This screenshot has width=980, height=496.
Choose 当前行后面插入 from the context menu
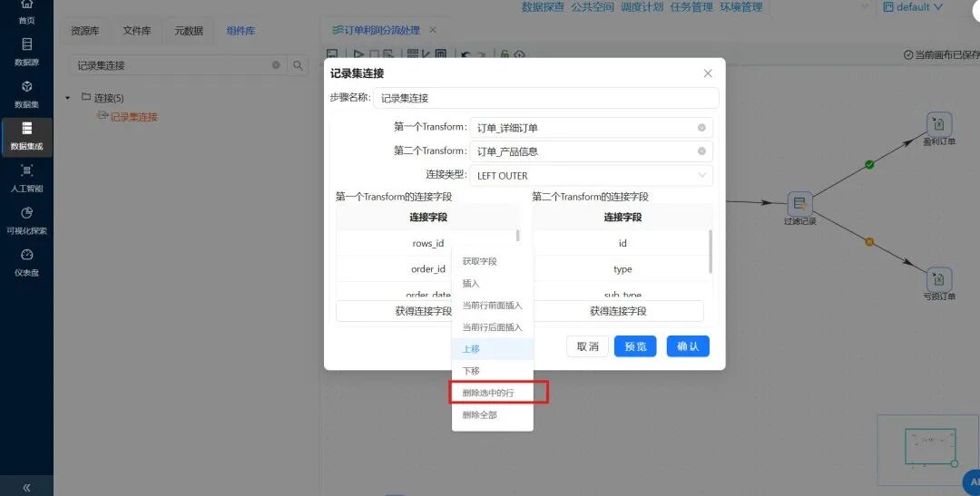point(493,327)
